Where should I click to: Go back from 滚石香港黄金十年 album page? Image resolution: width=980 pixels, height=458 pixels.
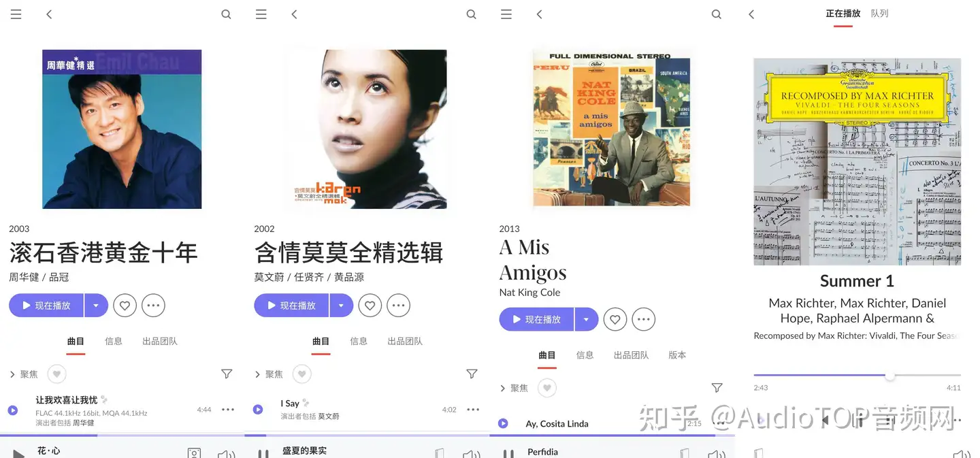(49, 14)
